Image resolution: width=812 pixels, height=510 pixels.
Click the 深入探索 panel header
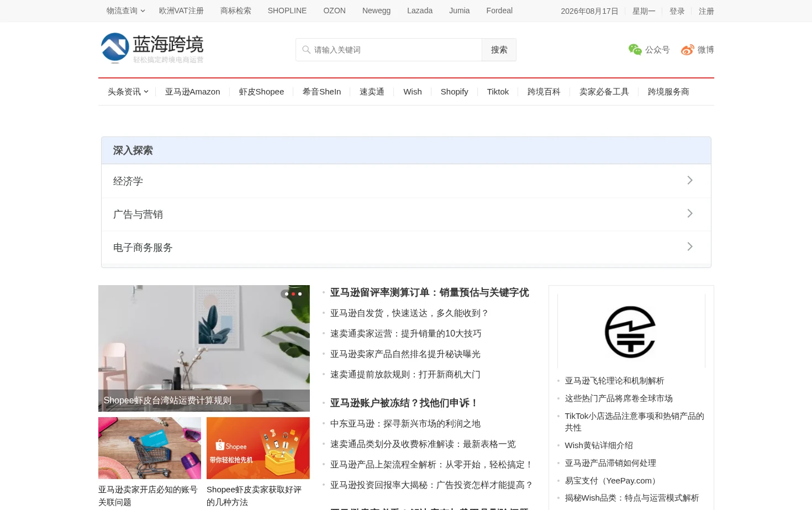click(406, 150)
